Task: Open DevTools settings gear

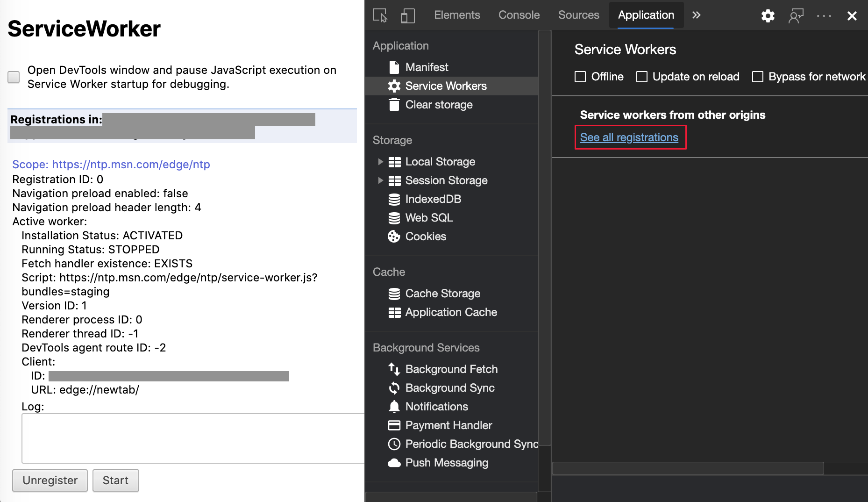Action: (768, 16)
